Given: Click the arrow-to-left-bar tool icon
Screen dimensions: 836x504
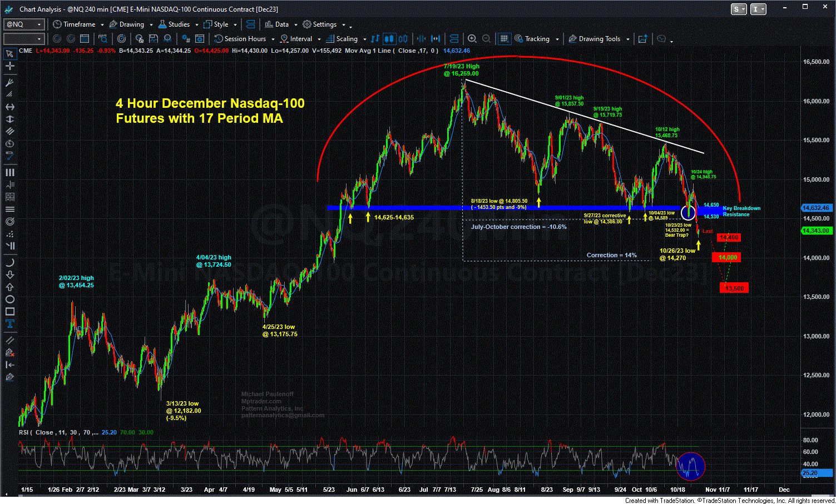Looking at the screenshot, I should coord(9,365).
